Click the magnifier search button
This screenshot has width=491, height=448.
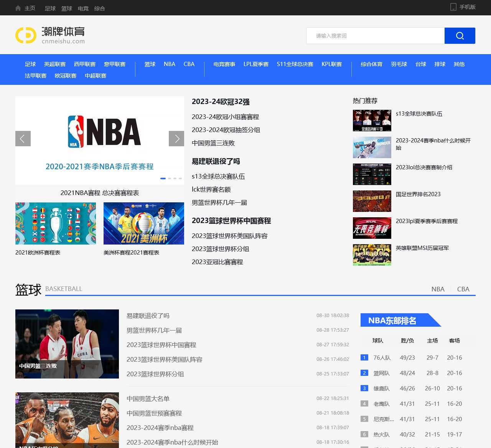(x=460, y=36)
